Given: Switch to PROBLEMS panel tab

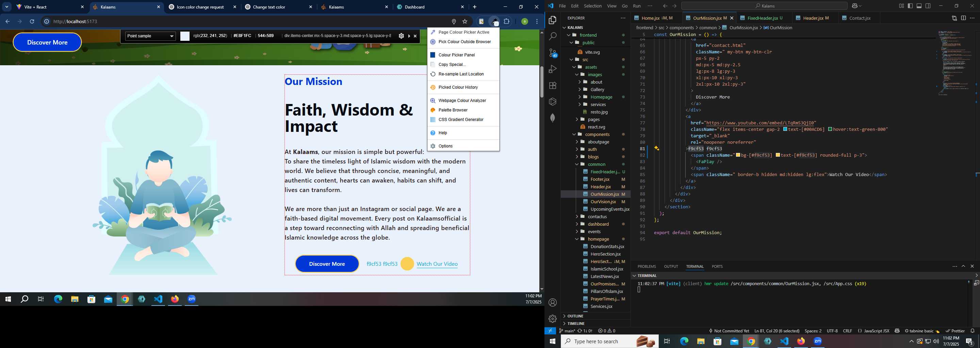Looking at the screenshot, I should (647, 266).
